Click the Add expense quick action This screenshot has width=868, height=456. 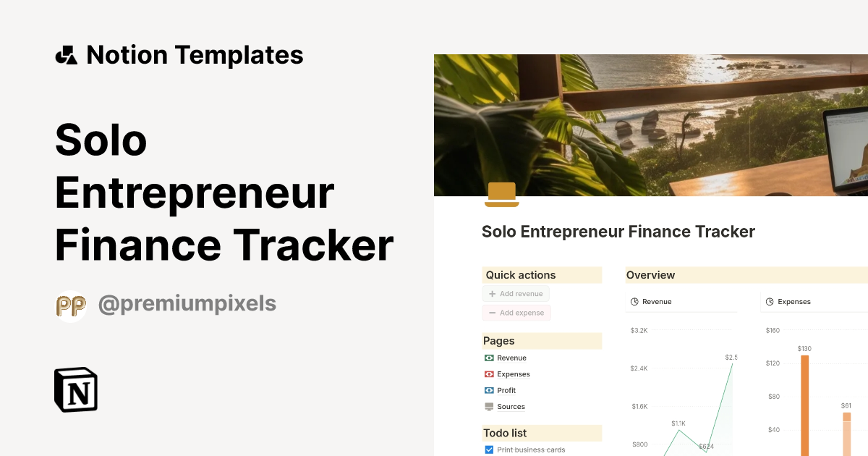click(516, 312)
